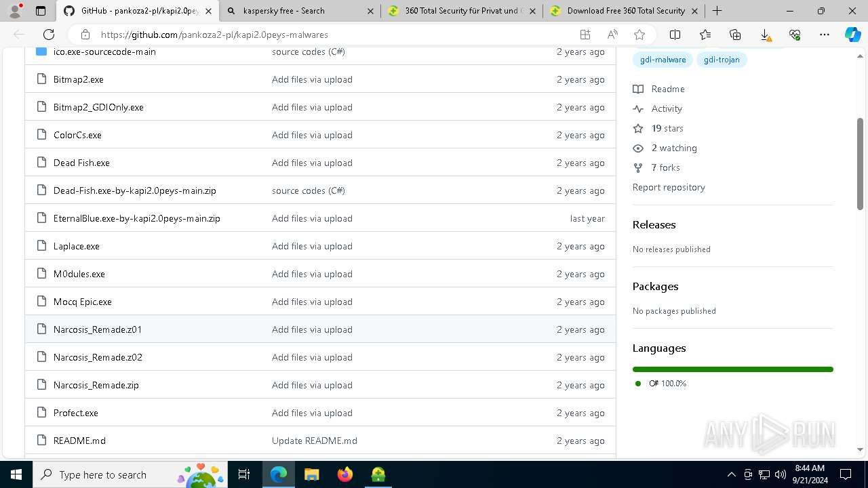The image size is (868, 488).
Task: Close the kaspersky free Search tab
Action: pos(370,11)
